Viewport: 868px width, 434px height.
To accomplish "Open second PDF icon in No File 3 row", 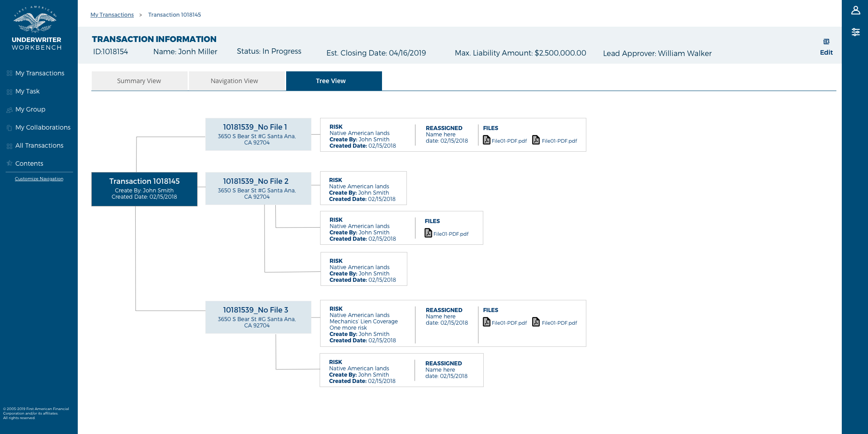I will click(536, 322).
